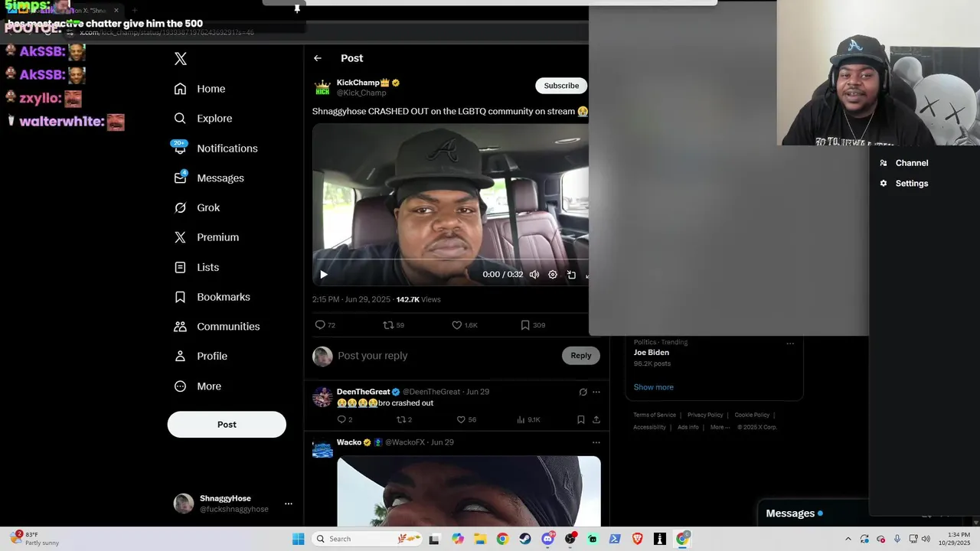The image size is (980, 551).
Task: Click the Profile person icon
Action: point(180,356)
